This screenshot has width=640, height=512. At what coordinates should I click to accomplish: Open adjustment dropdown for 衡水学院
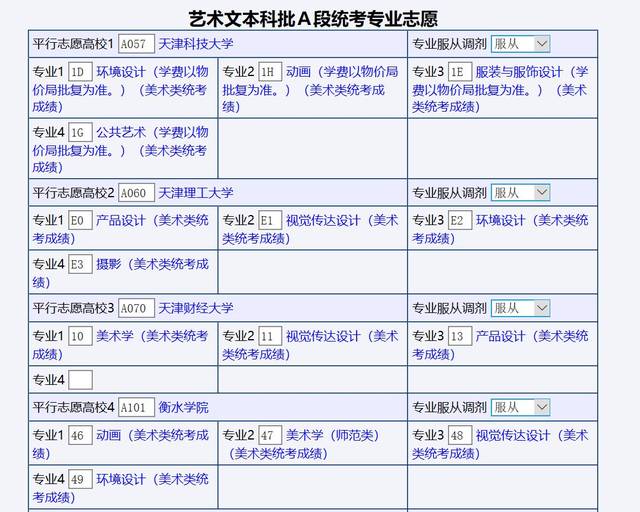(520, 407)
